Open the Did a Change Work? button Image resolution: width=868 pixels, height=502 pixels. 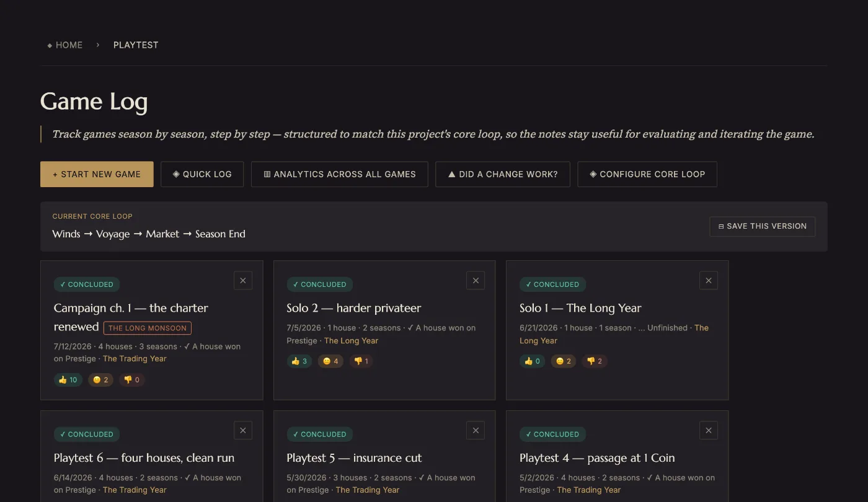503,174
